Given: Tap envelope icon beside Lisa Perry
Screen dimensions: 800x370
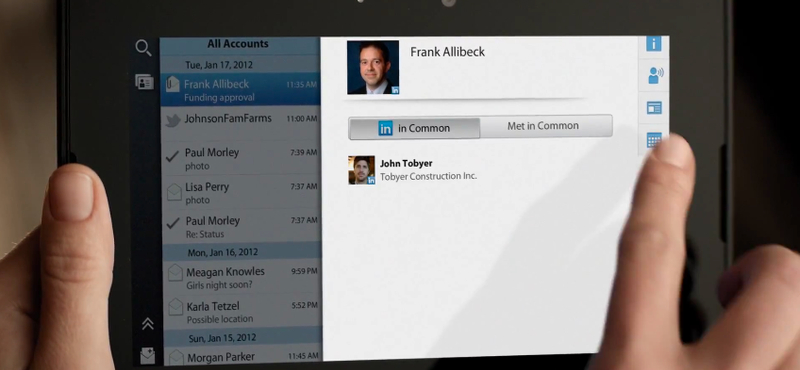Looking at the screenshot, I should (174, 192).
